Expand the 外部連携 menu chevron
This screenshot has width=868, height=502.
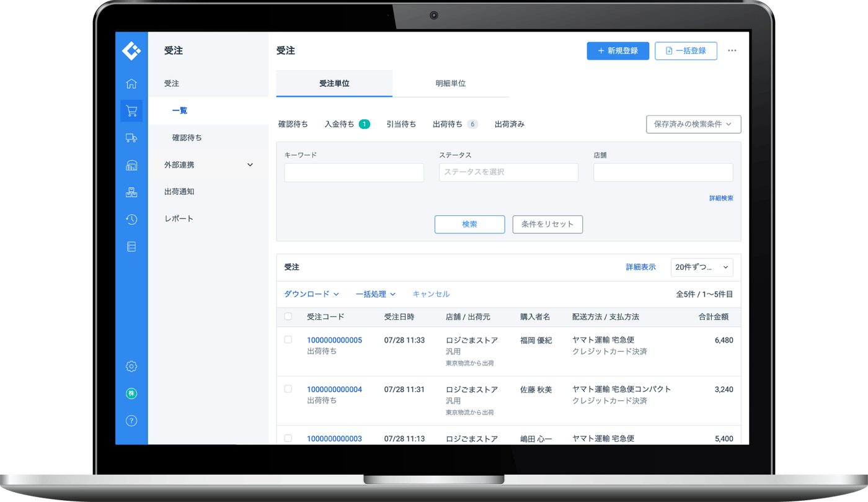pos(250,165)
